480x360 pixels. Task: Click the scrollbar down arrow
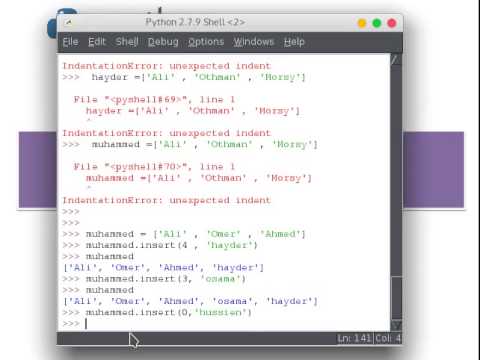tap(396, 325)
